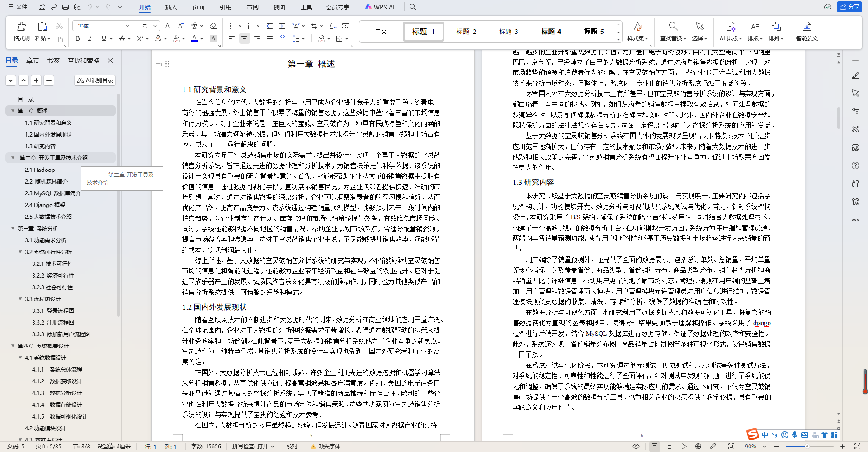Screen dimensions: 868x452
Task: Click the search magnifier icon in the menu bar
Action: [413, 7]
